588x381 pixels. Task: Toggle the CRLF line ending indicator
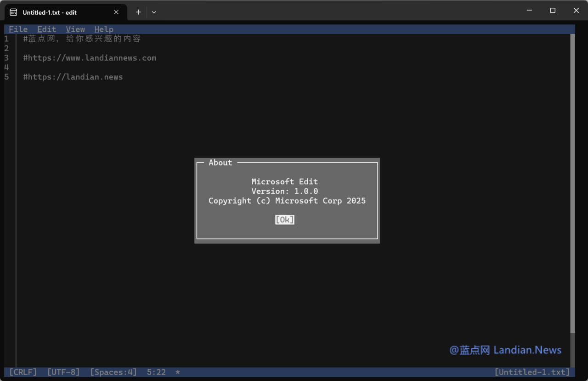point(23,372)
